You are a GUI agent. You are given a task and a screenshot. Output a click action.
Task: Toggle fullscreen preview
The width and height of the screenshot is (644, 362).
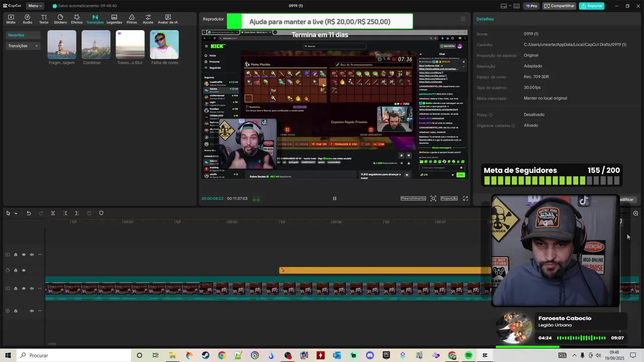pos(465,198)
